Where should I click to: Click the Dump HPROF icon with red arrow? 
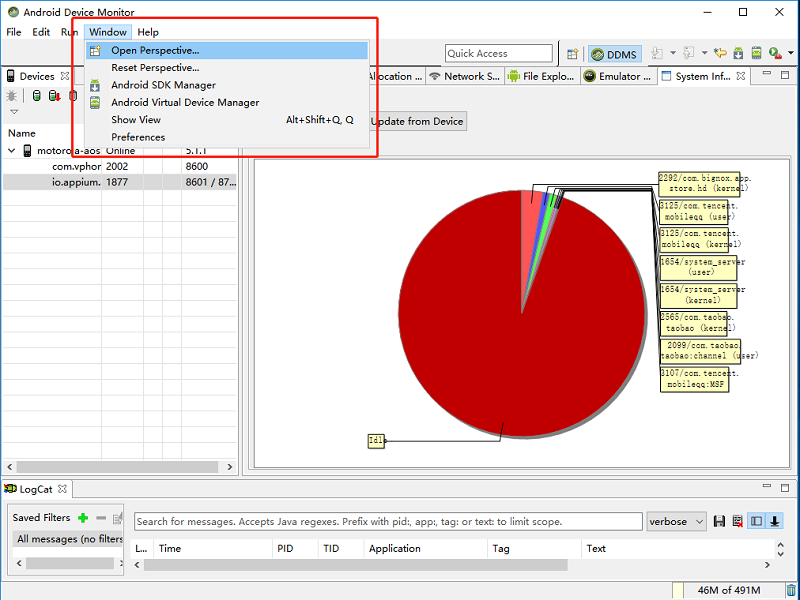55,95
